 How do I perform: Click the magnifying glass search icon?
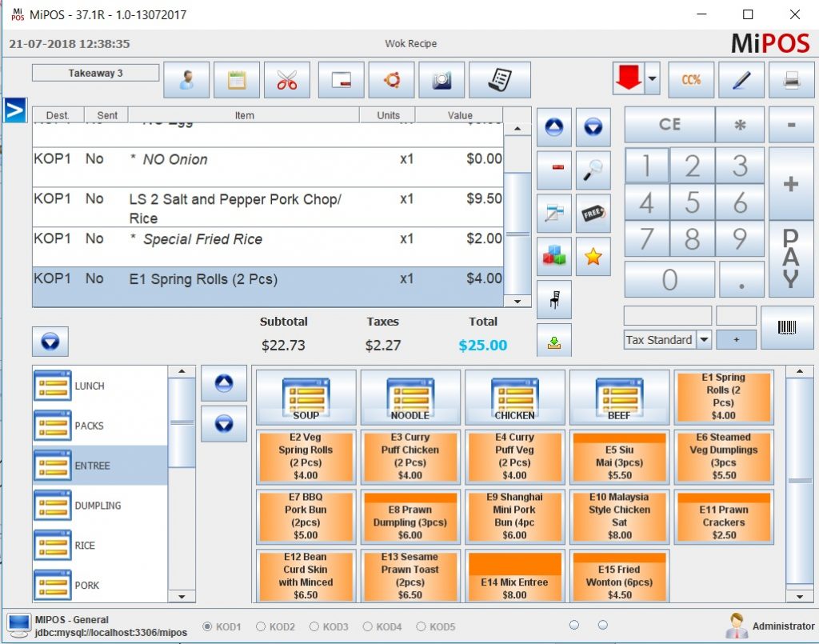coord(593,170)
